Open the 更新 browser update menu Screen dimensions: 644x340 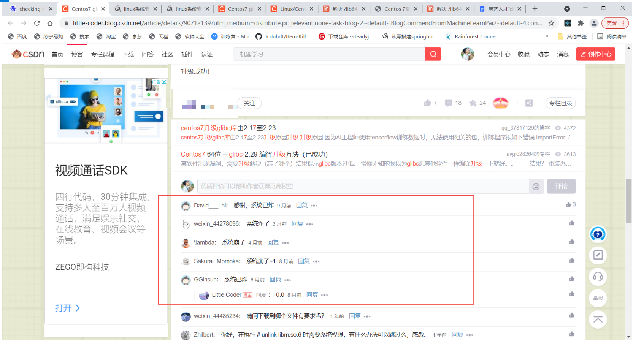point(615,23)
